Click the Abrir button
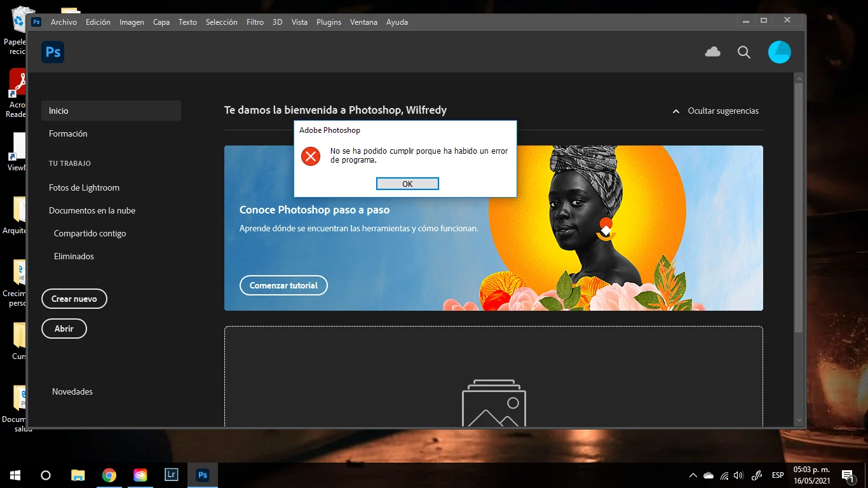Image resolution: width=868 pixels, height=488 pixels. [x=64, y=329]
